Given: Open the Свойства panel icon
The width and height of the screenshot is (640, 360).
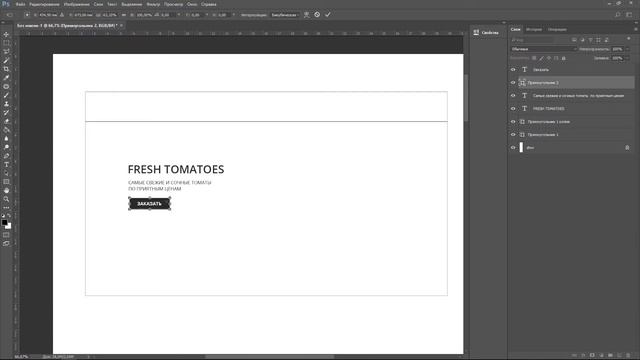Looking at the screenshot, I should pyautogui.click(x=476, y=32).
